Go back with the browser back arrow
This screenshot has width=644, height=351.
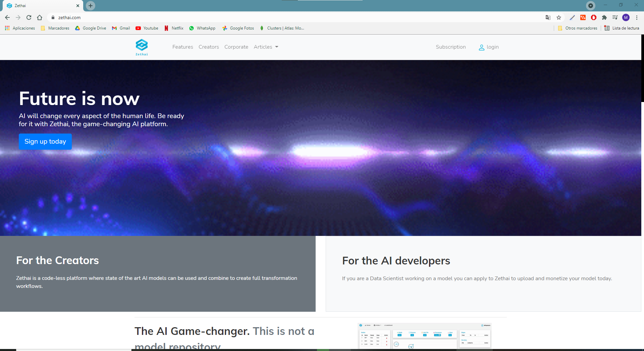coord(7,17)
